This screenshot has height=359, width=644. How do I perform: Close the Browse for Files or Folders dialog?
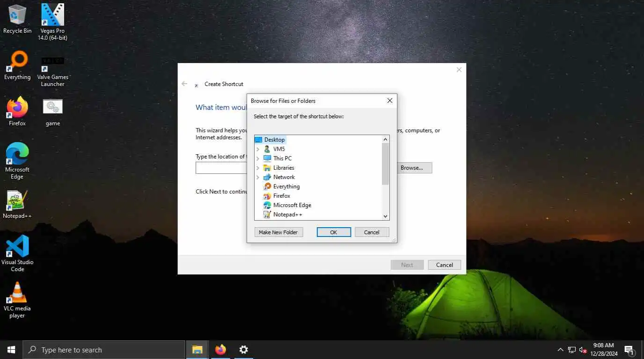coord(389,101)
